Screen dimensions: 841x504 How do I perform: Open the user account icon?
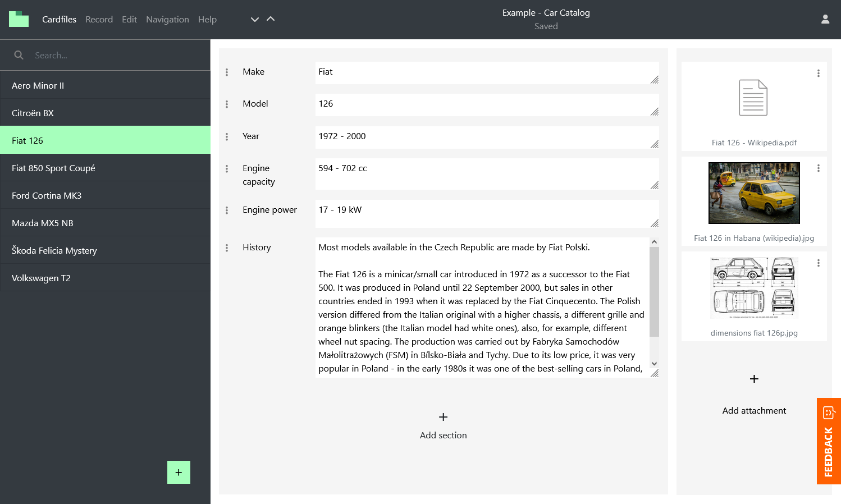coord(825,19)
